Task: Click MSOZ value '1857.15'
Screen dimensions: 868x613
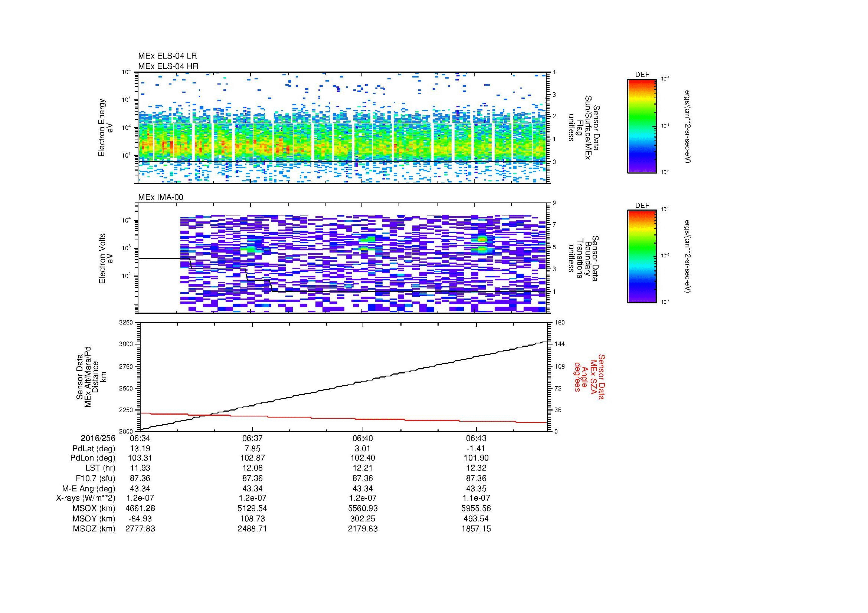Action: click(476, 529)
